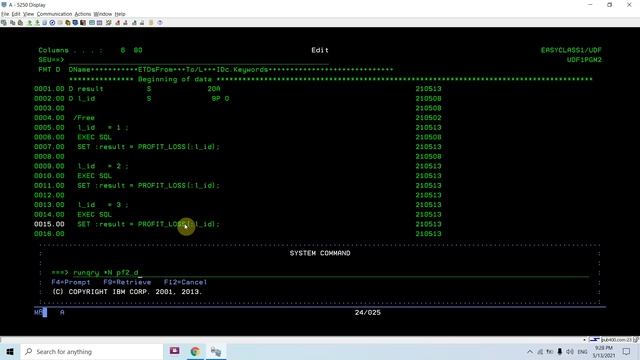This screenshot has height=360, width=640.
Task: Open the Communication menu
Action: click(54, 14)
